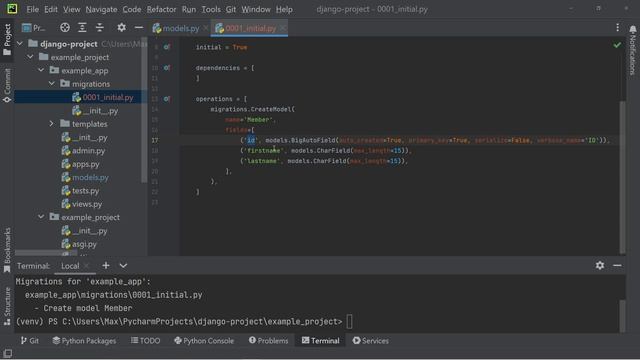Open the Run menu
The height and width of the screenshot is (360, 640).
pos(189,9)
